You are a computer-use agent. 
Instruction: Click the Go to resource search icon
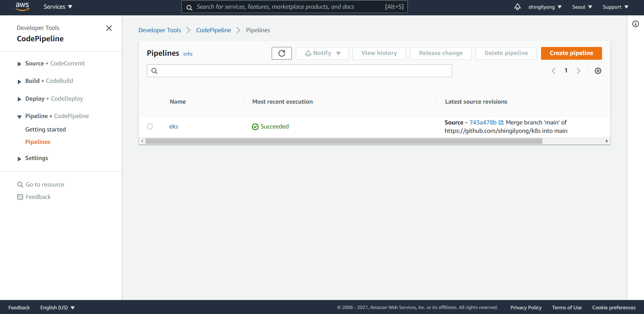[20, 185]
